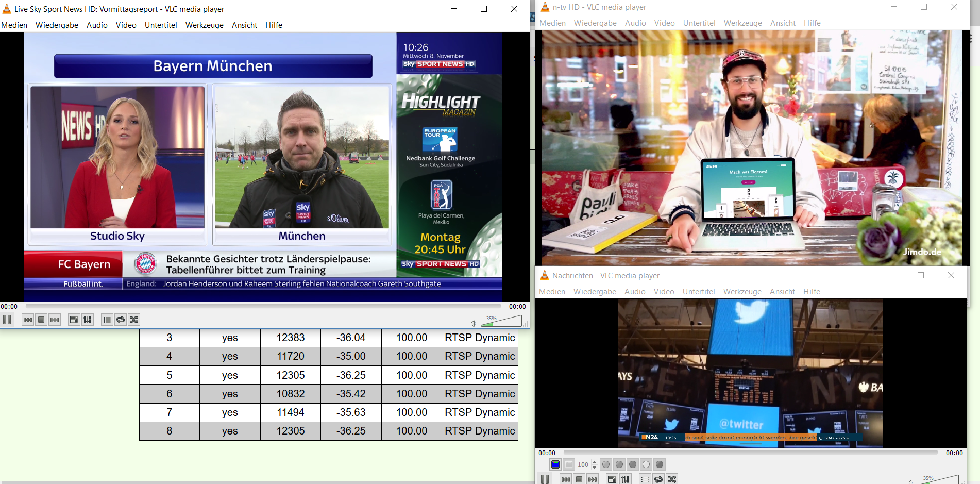Click rightmost circular teletext color button

(x=660, y=464)
